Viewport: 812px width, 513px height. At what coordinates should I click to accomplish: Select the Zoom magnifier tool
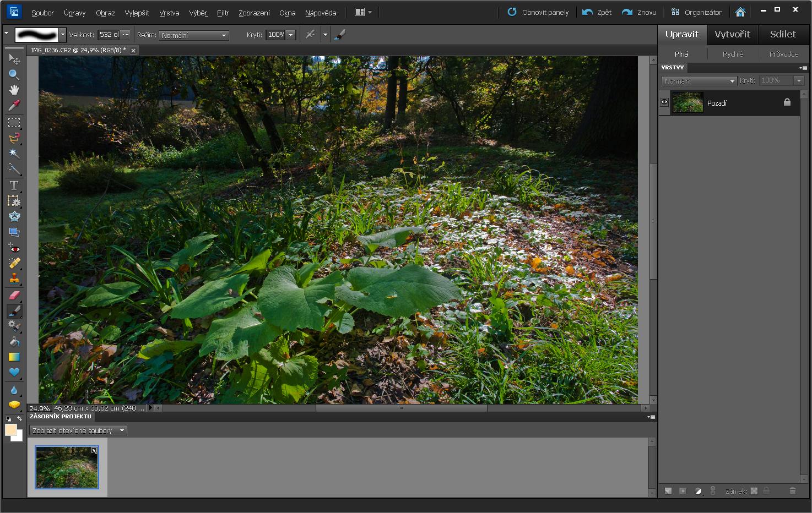pyautogui.click(x=14, y=74)
